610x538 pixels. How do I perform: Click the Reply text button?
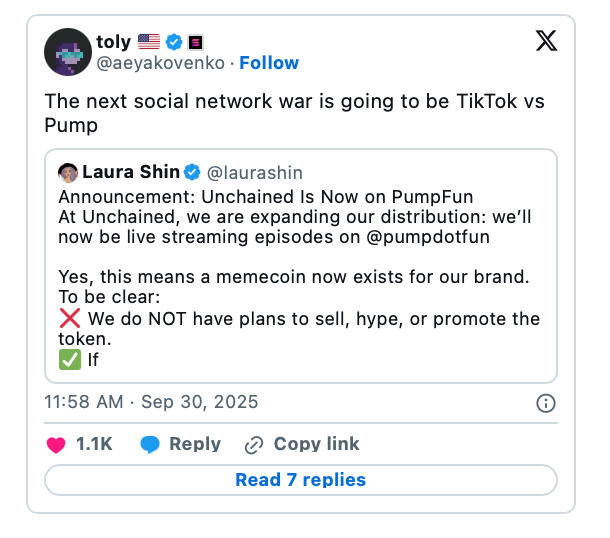click(x=194, y=444)
